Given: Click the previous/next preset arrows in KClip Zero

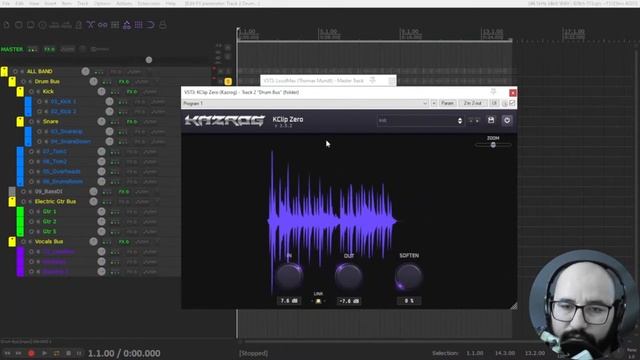Looking at the screenshot, I should pyautogui.click(x=474, y=121).
